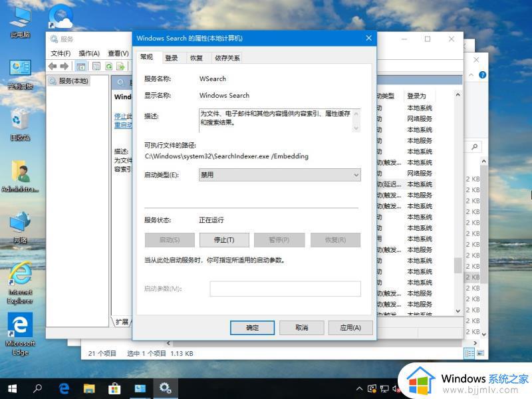Open the View (查看) menu in Services
Viewport: 532px width, 399px height.
click(x=118, y=53)
